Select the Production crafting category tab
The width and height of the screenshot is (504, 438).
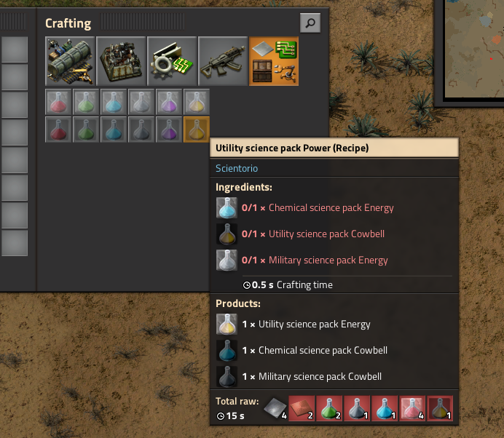(121, 61)
